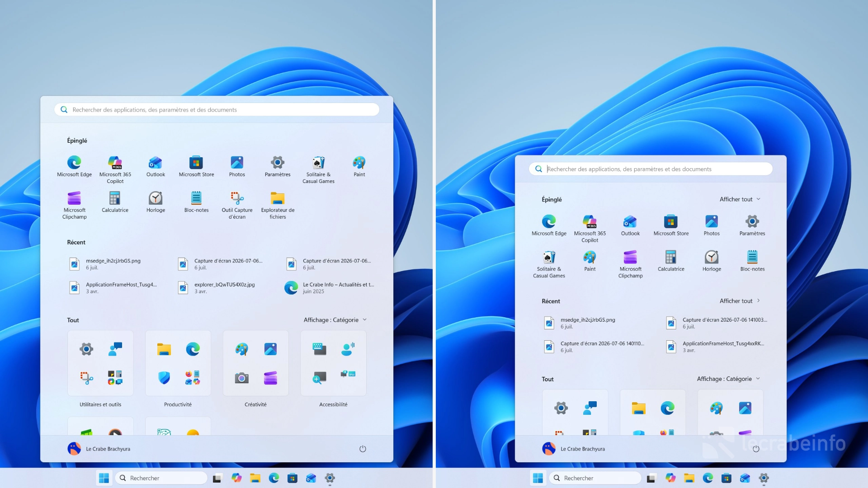The image size is (868, 488).
Task: Start Solitaire & Casual Games in right Start menu
Action: click(x=549, y=264)
